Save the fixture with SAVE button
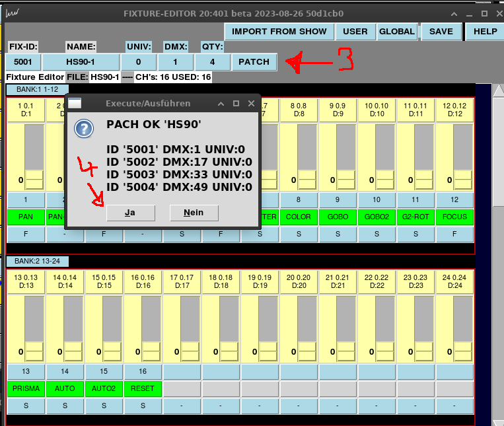504x426 pixels. pyautogui.click(x=441, y=31)
